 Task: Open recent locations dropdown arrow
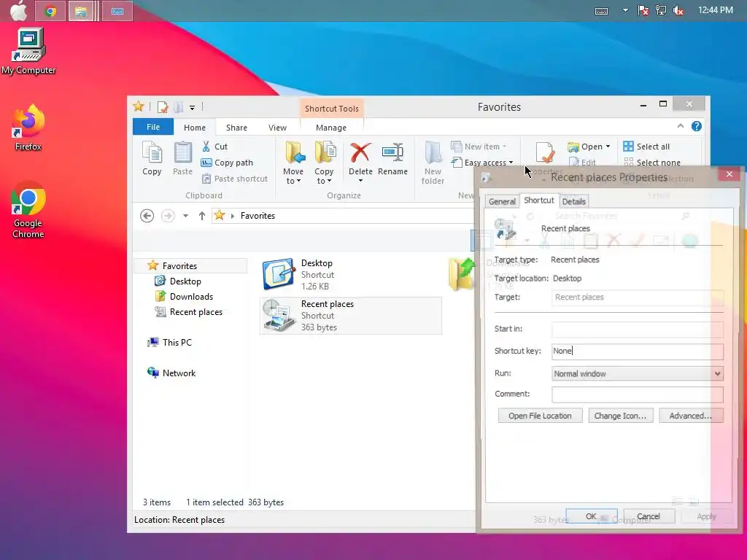click(x=185, y=216)
